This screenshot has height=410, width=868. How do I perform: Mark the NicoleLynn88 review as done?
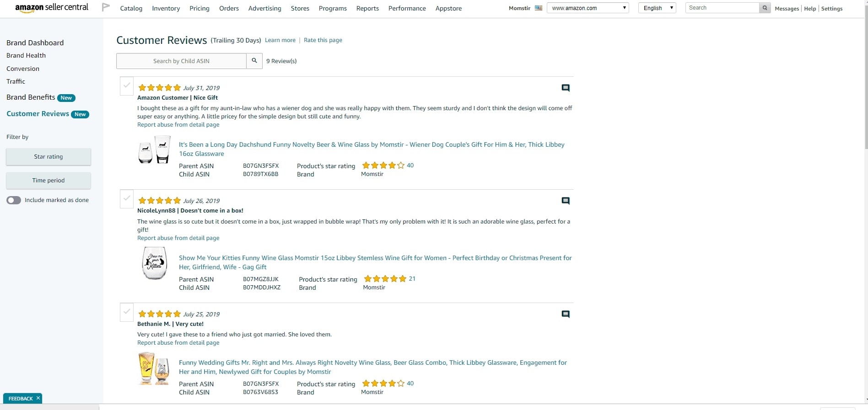(x=127, y=199)
